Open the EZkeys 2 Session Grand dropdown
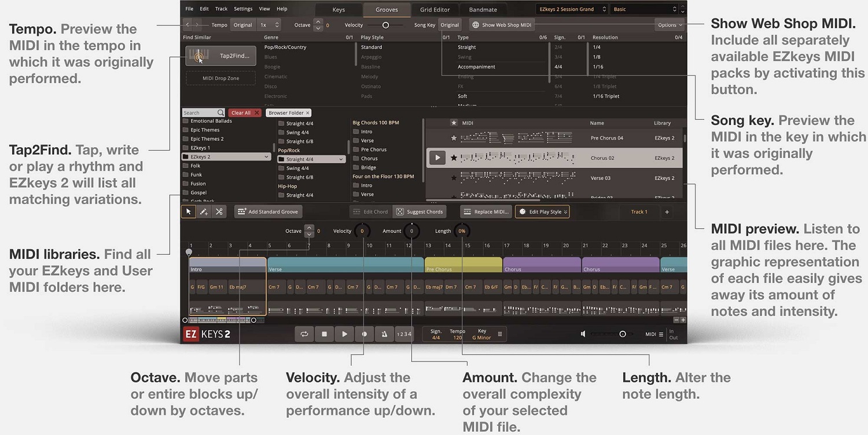This screenshot has width=868, height=435. (572, 9)
